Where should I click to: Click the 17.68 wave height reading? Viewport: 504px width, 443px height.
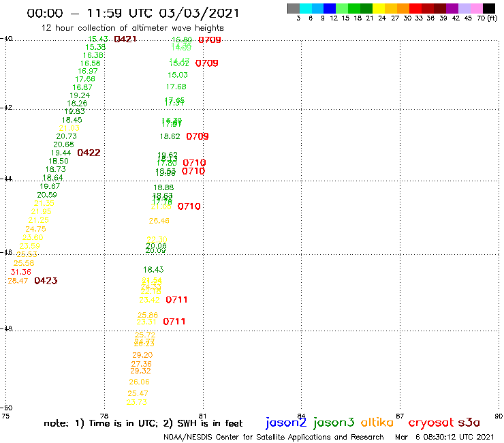tap(176, 87)
